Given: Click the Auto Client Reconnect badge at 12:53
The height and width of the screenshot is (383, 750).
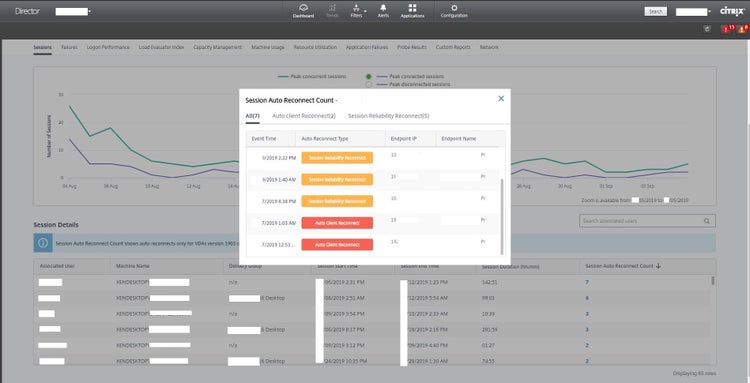Looking at the screenshot, I should pyautogui.click(x=337, y=244).
